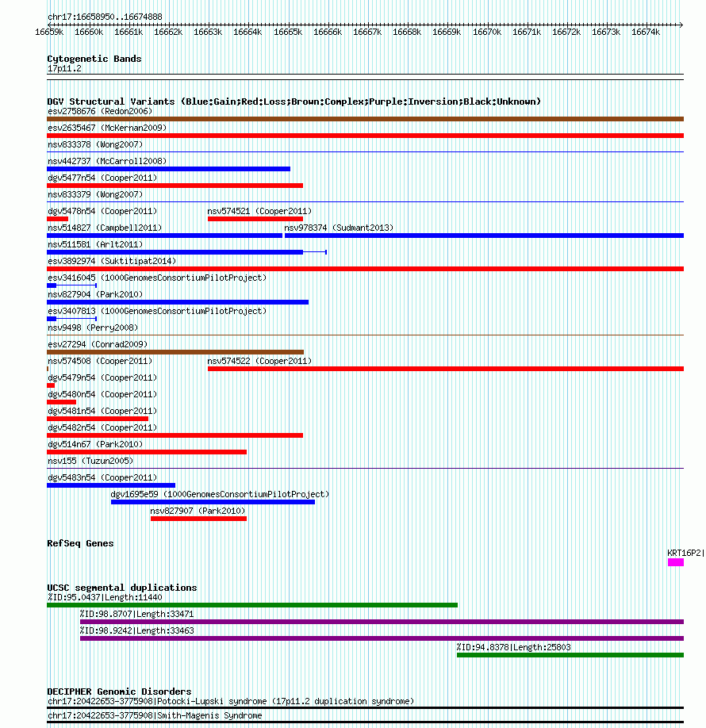Screen dimensions: 706x728
Task: Select the nsv827907 (Park2010) red bar
Action: click(x=198, y=519)
